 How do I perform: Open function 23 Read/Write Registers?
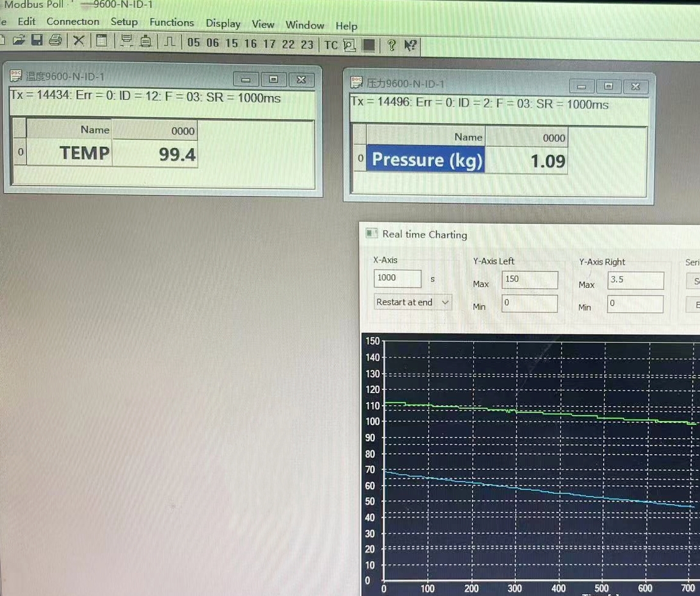click(x=309, y=43)
